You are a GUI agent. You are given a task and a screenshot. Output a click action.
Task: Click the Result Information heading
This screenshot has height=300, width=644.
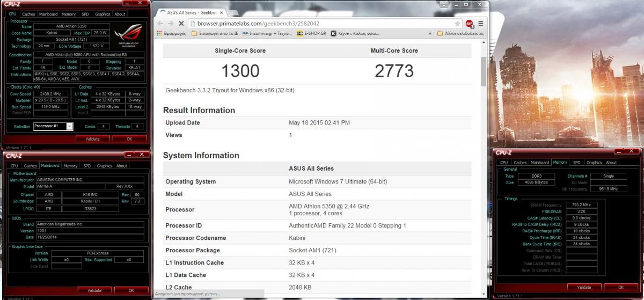click(x=199, y=110)
